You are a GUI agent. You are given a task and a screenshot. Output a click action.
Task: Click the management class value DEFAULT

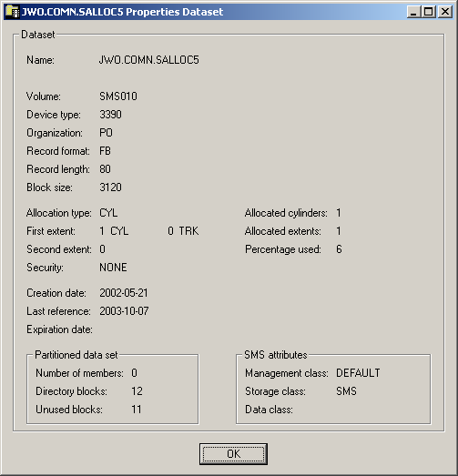358,373
